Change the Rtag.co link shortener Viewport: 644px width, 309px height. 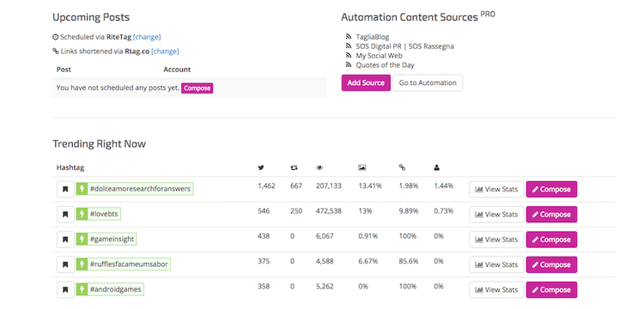[165, 51]
